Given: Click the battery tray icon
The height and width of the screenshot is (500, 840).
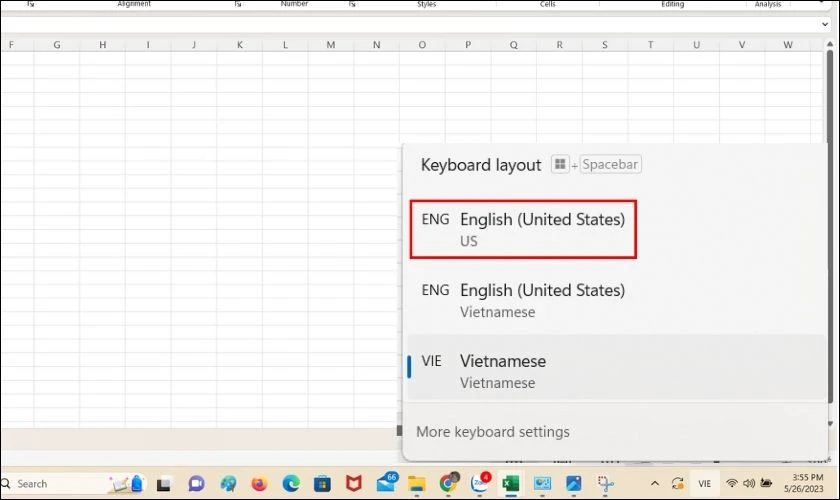Looking at the screenshot, I should tap(767, 483).
